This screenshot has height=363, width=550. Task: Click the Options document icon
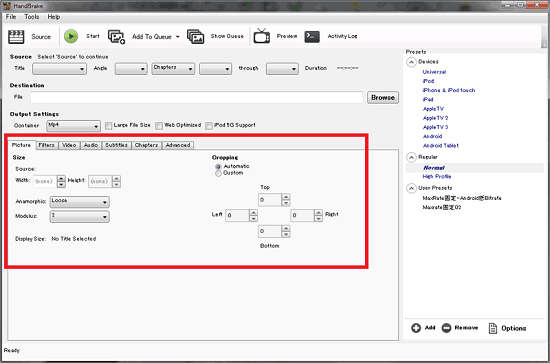493,328
